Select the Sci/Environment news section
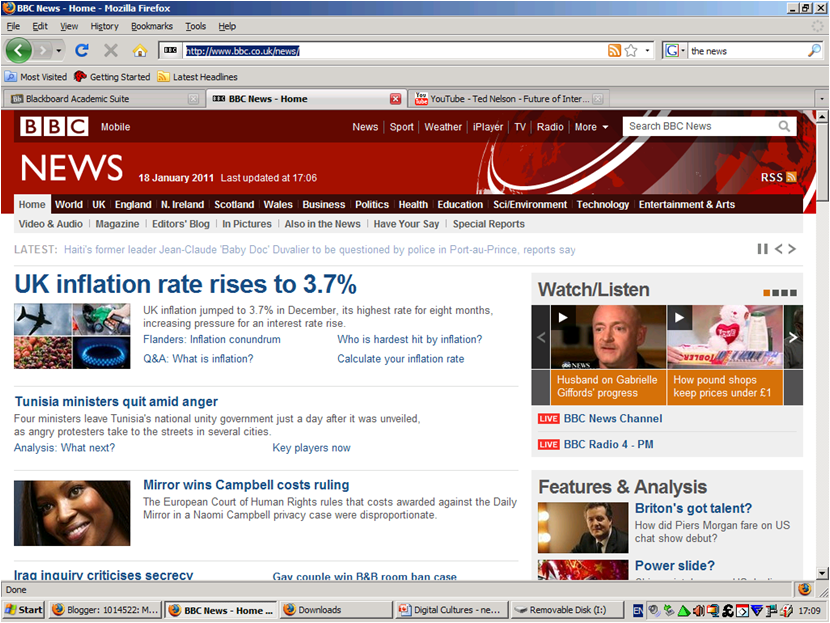830x623 pixels. click(x=529, y=204)
